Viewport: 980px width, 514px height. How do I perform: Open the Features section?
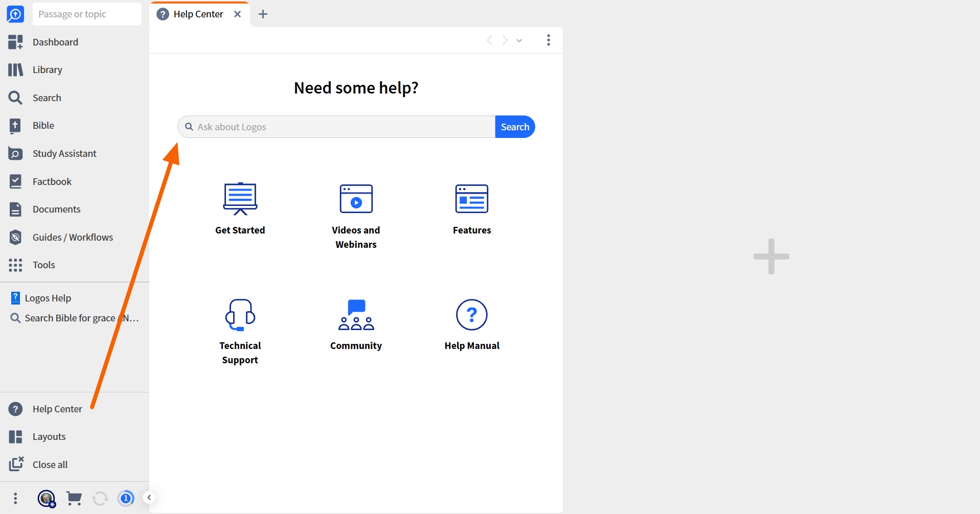472,208
